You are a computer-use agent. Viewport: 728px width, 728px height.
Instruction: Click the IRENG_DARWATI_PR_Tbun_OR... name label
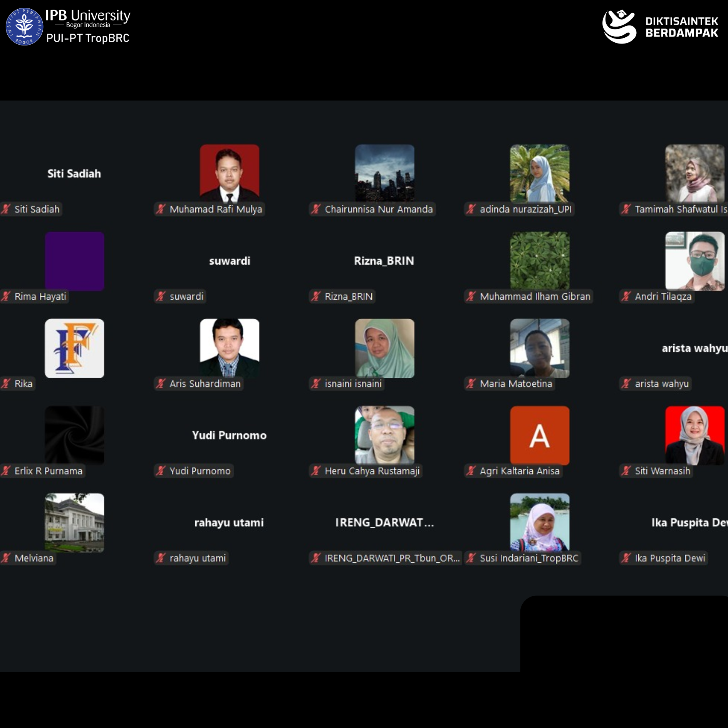click(x=392, y=558)
